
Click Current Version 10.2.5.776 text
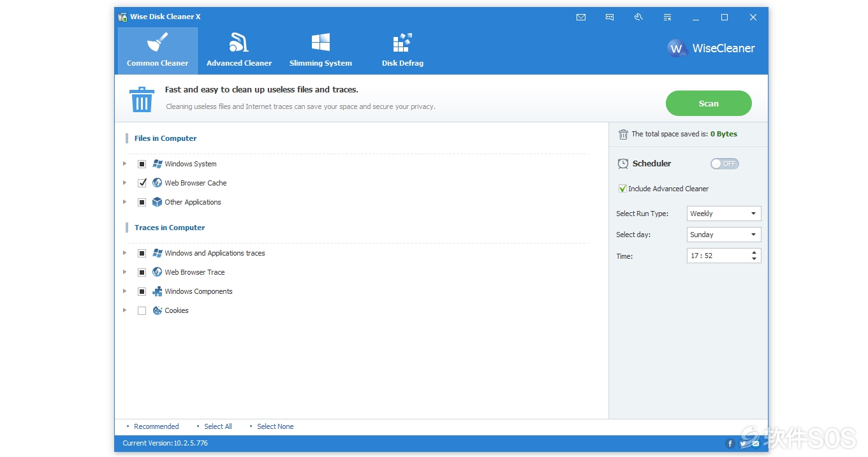165,443
